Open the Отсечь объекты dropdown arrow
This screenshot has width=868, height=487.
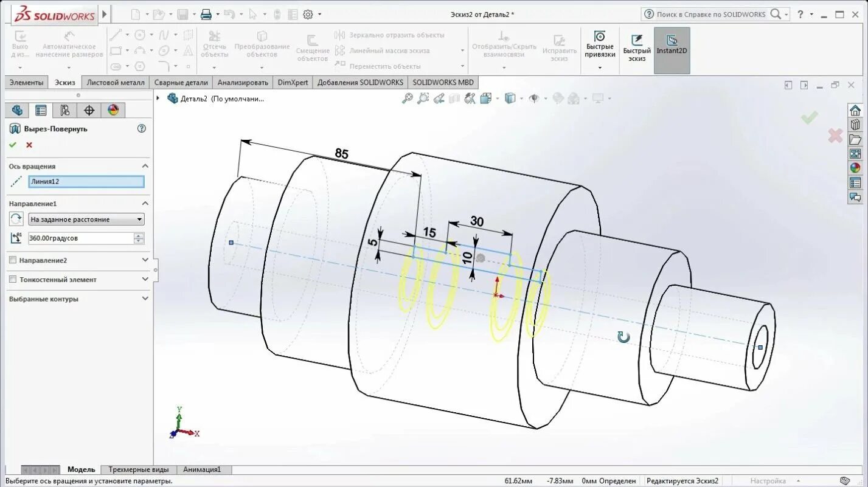click(x=214, y=67)
